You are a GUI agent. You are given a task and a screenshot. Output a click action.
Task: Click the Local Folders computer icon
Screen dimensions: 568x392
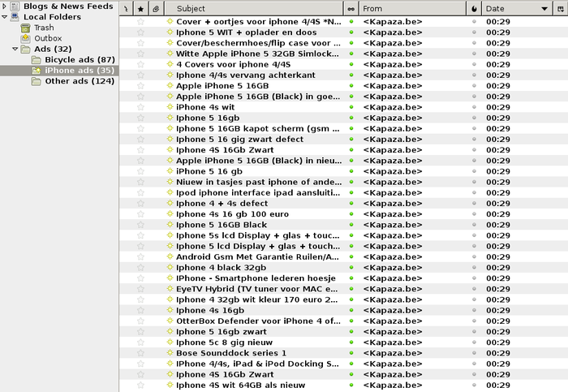(15, 17)
